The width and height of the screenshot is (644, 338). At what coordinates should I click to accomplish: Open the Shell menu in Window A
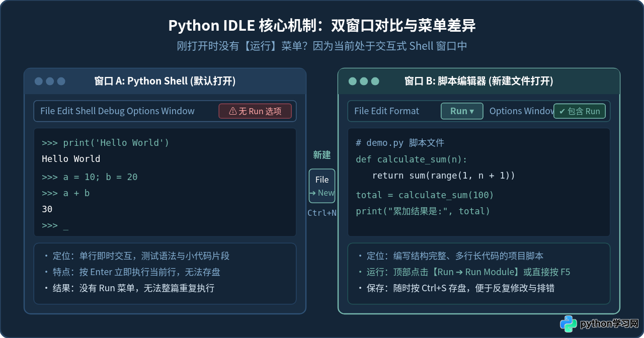point(86,111)
